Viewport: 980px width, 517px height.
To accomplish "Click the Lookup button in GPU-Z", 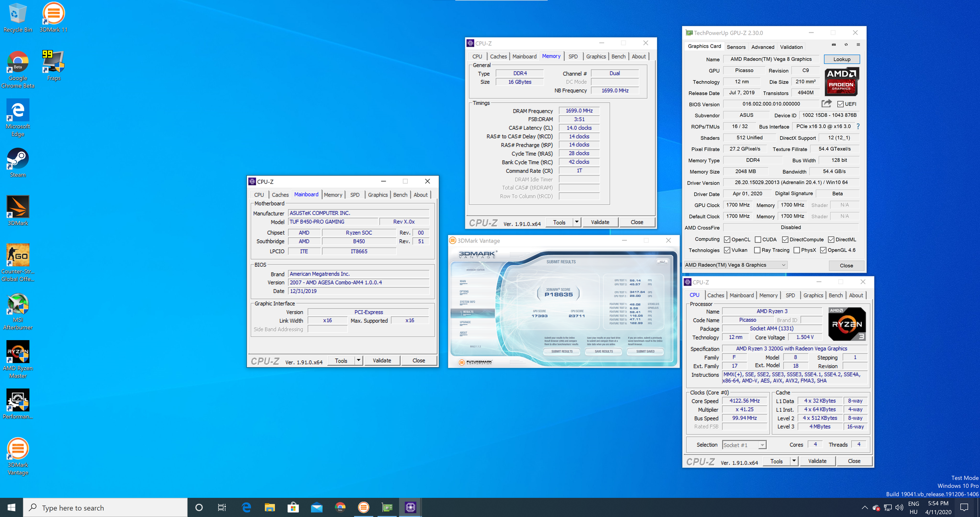I will point(841,59).
